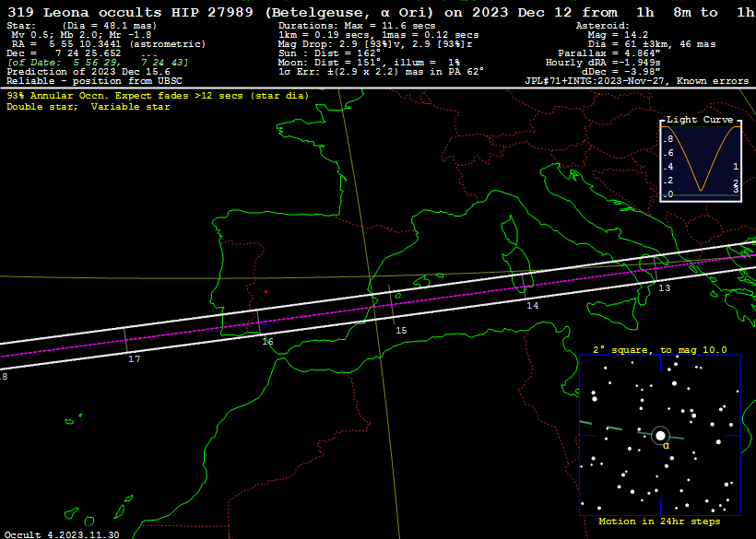The image size is (756, 539).
Task: Select the yellow 'α' label in star chart
Action: coord(666,447)
